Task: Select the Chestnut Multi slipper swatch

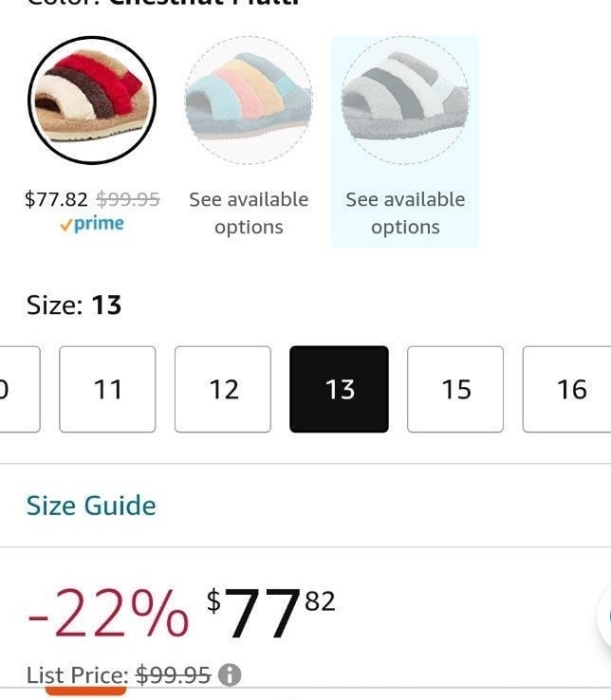Action: [x=92, y=100]
